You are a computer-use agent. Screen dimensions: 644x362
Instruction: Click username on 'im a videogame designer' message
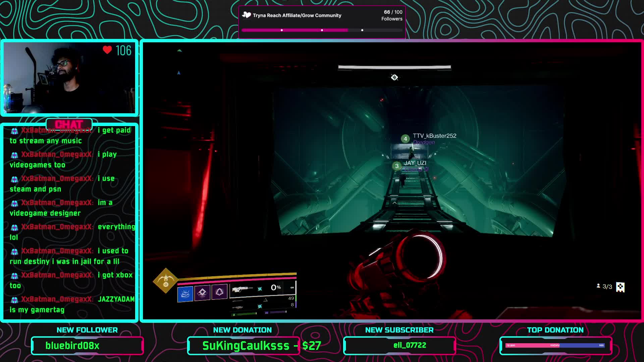(x=57, y=203)
